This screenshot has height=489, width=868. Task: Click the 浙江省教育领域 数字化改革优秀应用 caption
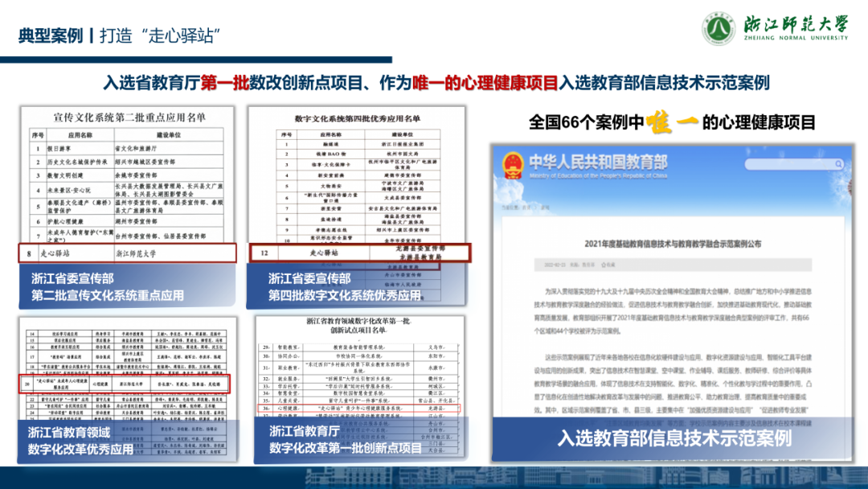click(80, 442)
